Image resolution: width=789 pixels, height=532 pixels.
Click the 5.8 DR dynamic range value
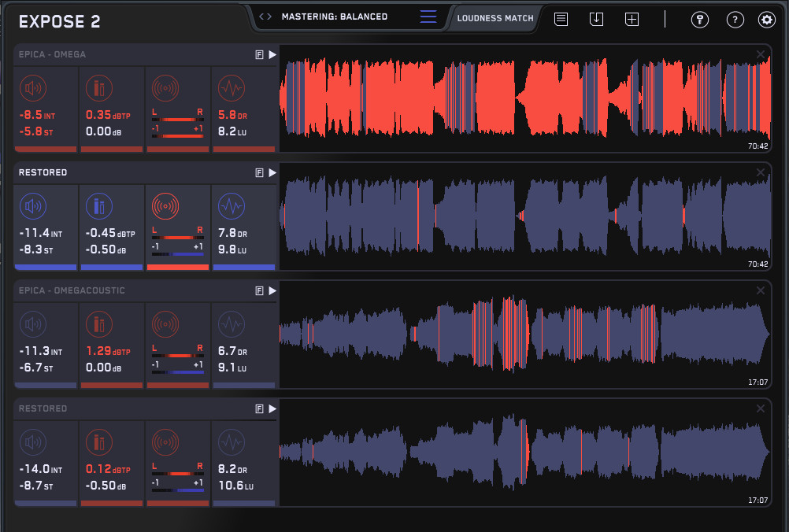[x=232, y=115]
